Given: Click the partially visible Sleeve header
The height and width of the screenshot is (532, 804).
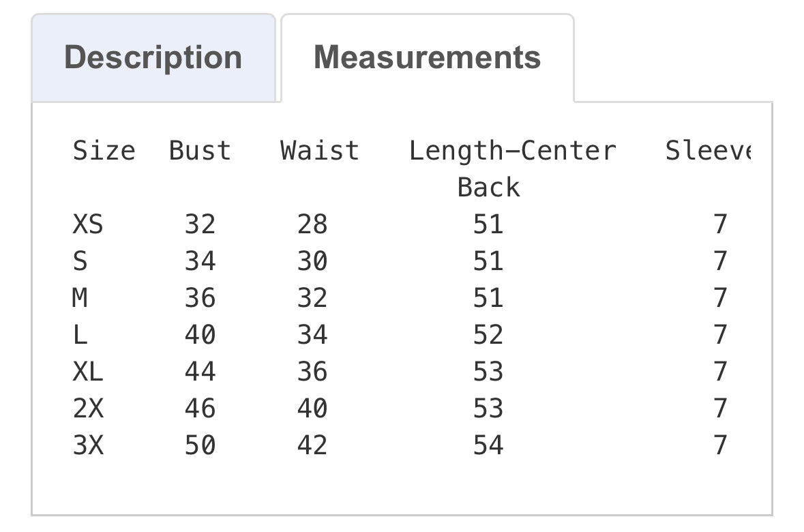Looking at the screenshot, I should [x=707, y=151].
